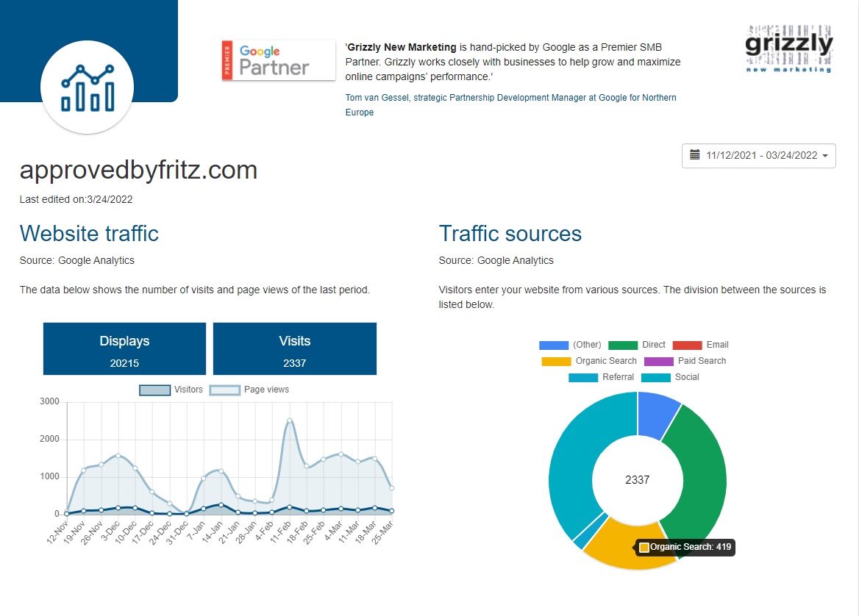Viewport: 859px width, 616px height.
Task: Toggle the (Other) legend entry
Action: click(x=570, y=345)
